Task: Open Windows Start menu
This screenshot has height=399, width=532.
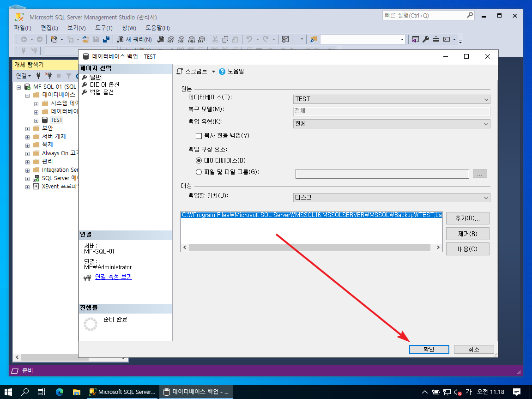Action: click(x=8, y=392)
